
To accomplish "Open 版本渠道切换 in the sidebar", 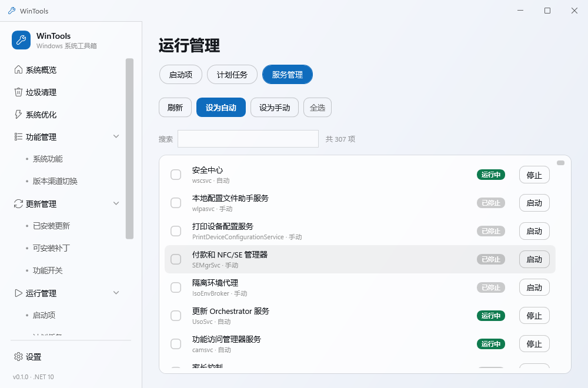I will pyautogui.click(x=55, y=181).
